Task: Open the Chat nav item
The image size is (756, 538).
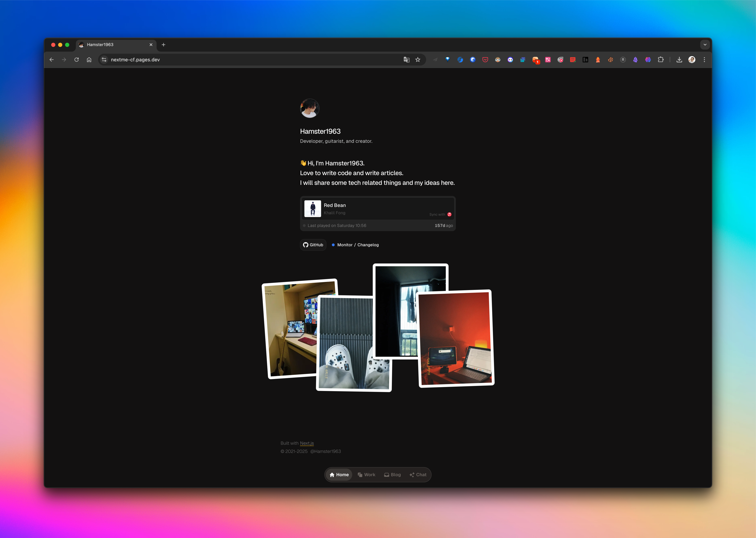Action: (418, 475)
